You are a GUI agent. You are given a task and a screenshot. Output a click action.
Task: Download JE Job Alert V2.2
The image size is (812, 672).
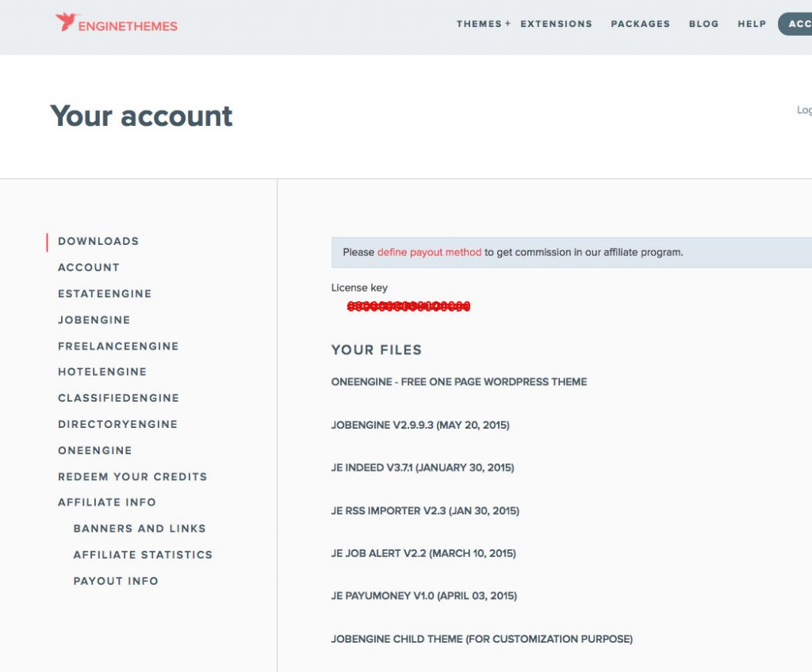[423, 553]
